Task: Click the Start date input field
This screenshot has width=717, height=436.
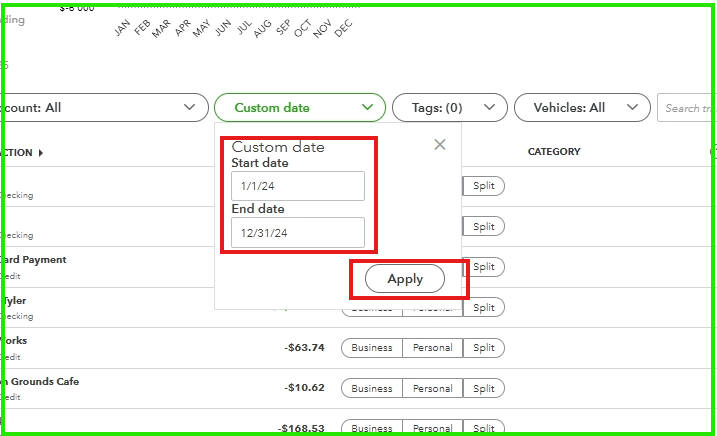Action: (x=297, y=186)
